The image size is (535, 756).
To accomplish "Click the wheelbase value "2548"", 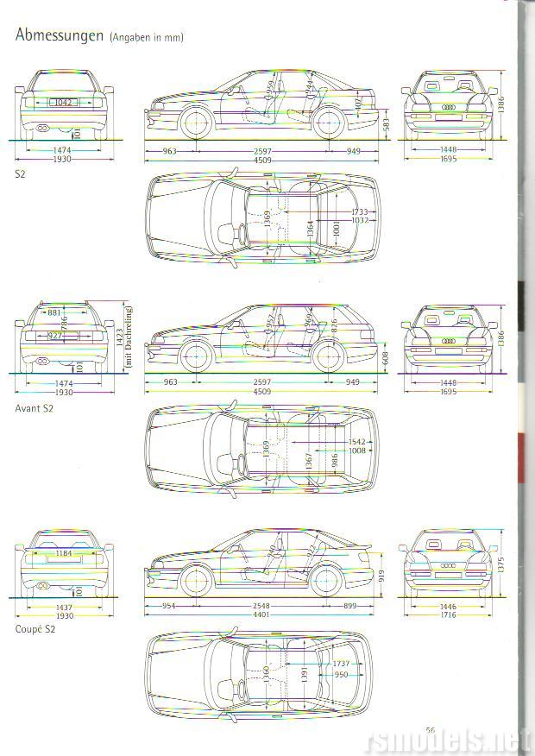I will [x=261, y=606].
